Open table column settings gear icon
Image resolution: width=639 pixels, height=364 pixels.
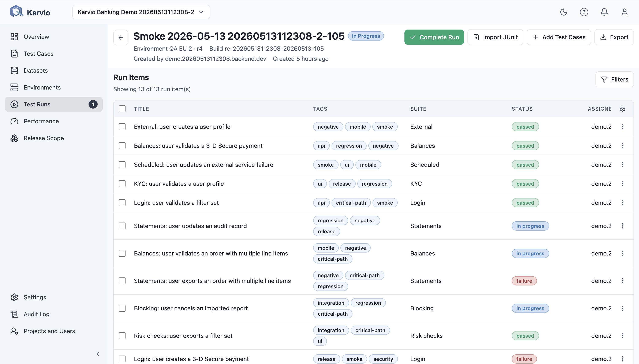click(623, 109)
